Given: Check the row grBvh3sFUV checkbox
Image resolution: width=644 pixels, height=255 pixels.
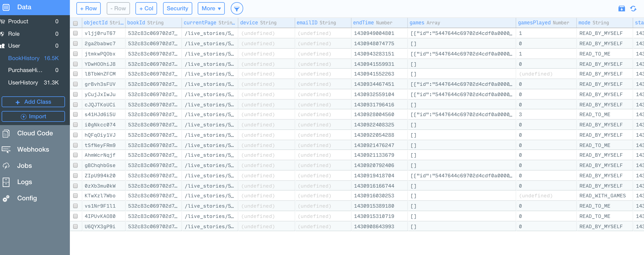Looking at the screenshot, I should pyautogui.click(x=76, y=84).
